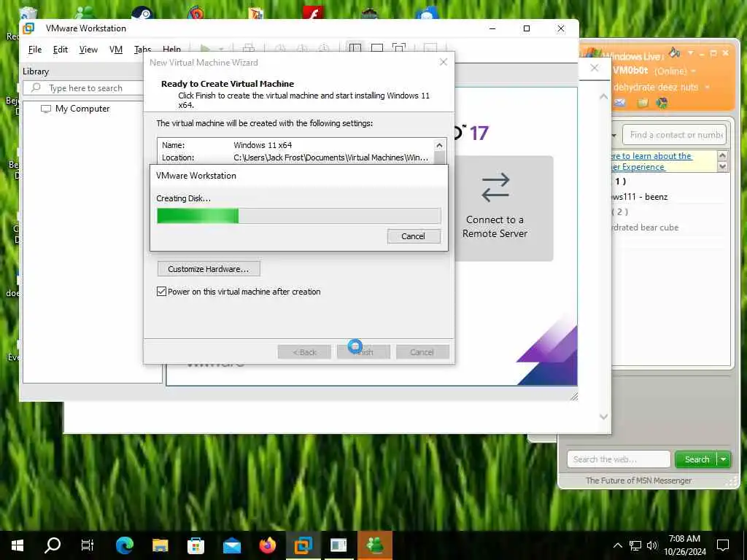This screenshot has width=747, height=560.
Task: Click the Search the web field
Action: (x=619, y=459)
